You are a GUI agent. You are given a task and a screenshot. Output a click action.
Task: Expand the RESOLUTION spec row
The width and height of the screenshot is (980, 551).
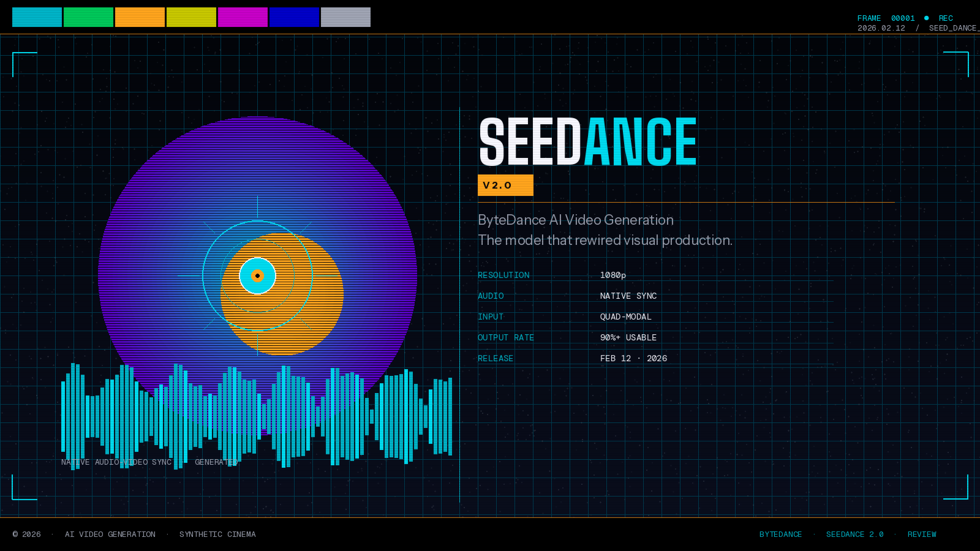[x=503, y=275]
